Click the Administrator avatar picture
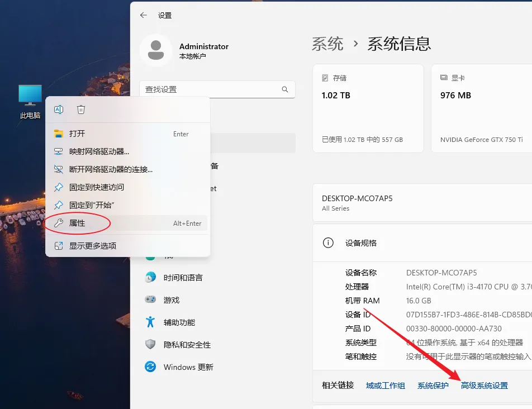 coord(156,50)
